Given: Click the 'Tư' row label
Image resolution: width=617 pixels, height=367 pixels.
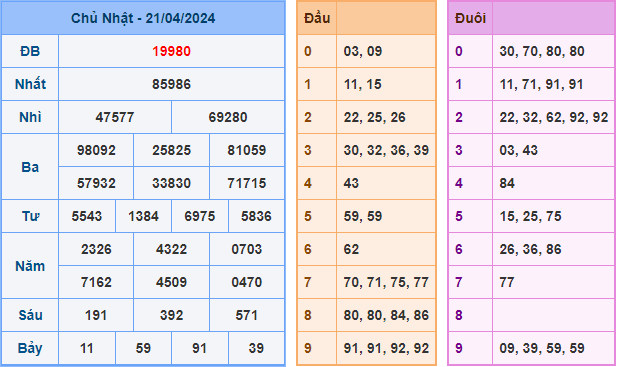Looking at the screenshot, I should pyautogui.click(x=30, y=216).
